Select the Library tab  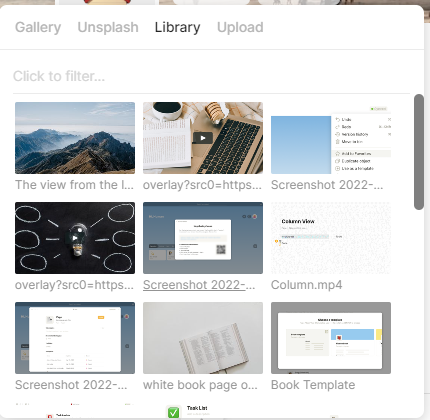[177, 27]
